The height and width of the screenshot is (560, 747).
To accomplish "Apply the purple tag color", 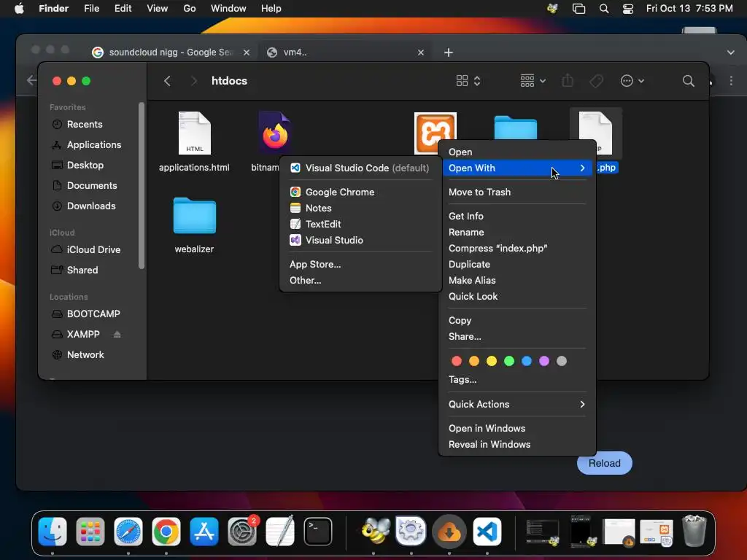I will [544, 361].
